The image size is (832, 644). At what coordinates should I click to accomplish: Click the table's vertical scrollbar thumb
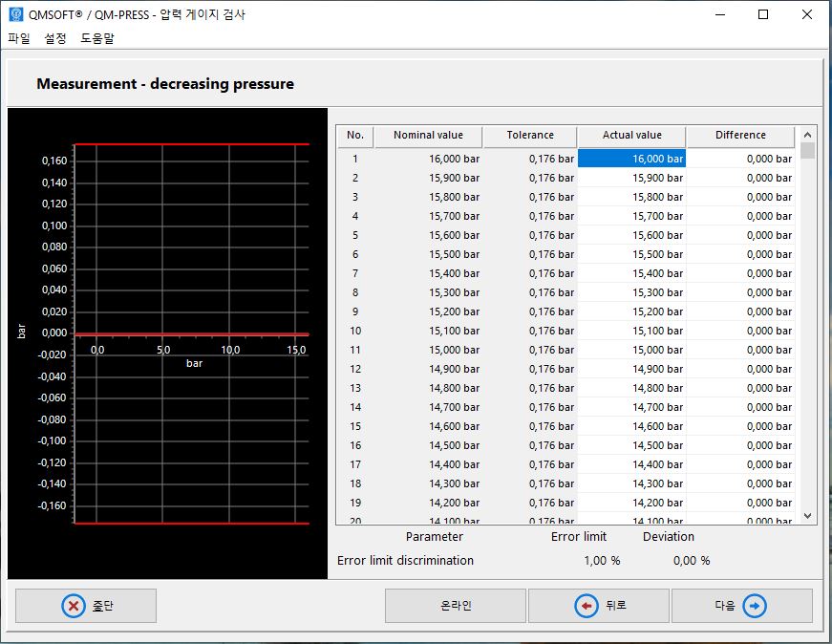(807, 151)
